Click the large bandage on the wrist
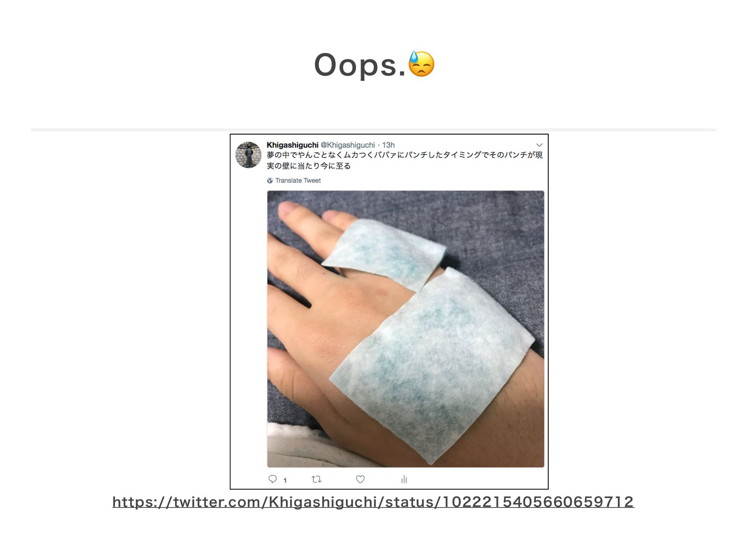747x560 pixels. [x=432, y=366]
